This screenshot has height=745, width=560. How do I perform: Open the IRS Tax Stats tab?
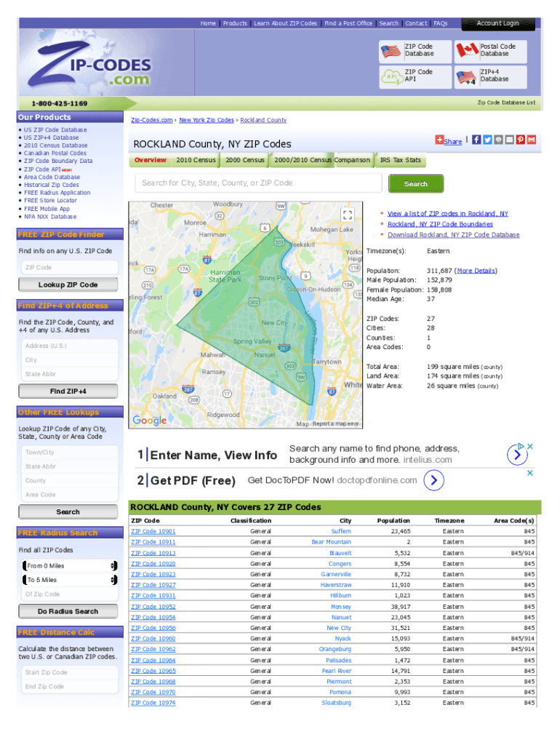pos(400,160)
